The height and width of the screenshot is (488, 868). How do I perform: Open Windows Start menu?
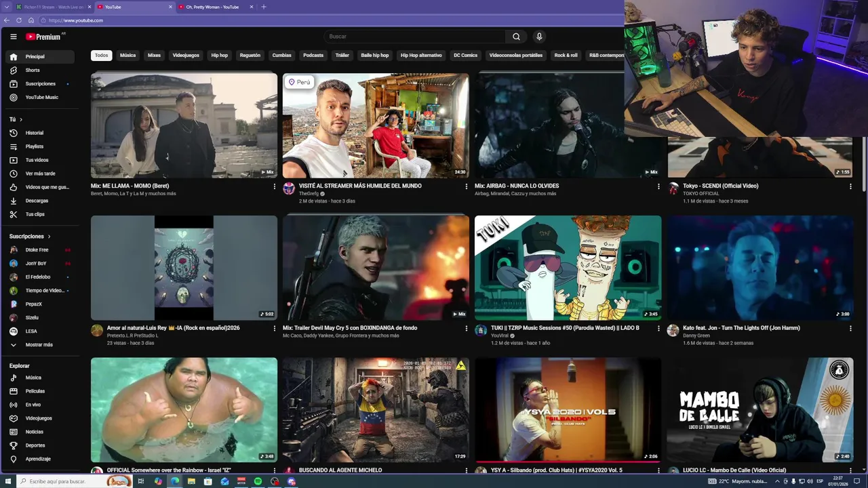(x=7, y=481)
